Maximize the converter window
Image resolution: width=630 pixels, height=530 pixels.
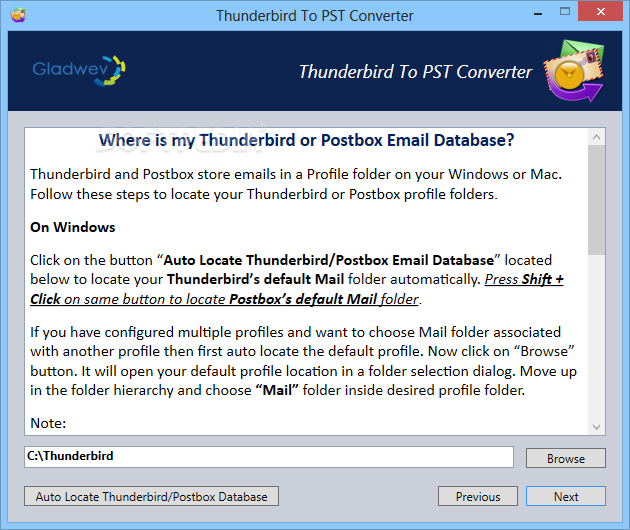pos(565,12)
